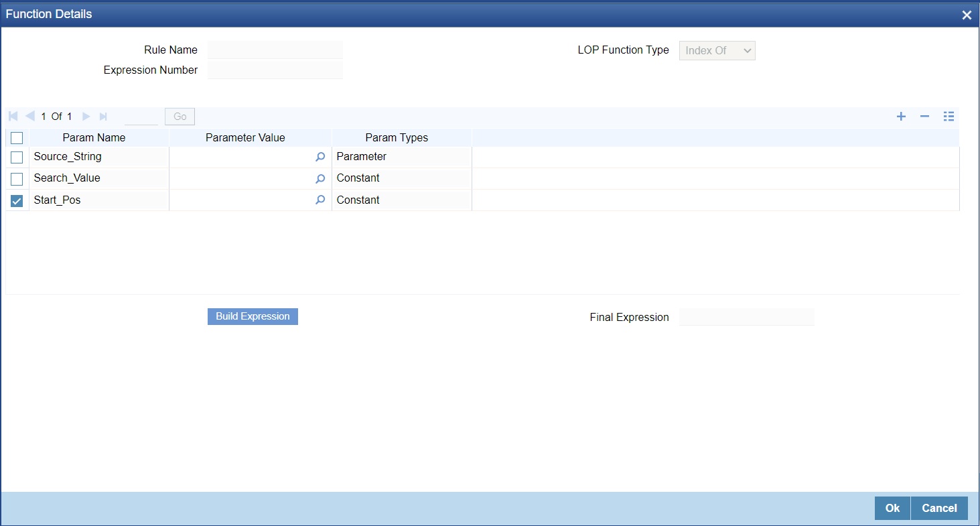Select the Search_Value param name cell
This screenshot has width=980, height=526.
click(x=98, y=178)
